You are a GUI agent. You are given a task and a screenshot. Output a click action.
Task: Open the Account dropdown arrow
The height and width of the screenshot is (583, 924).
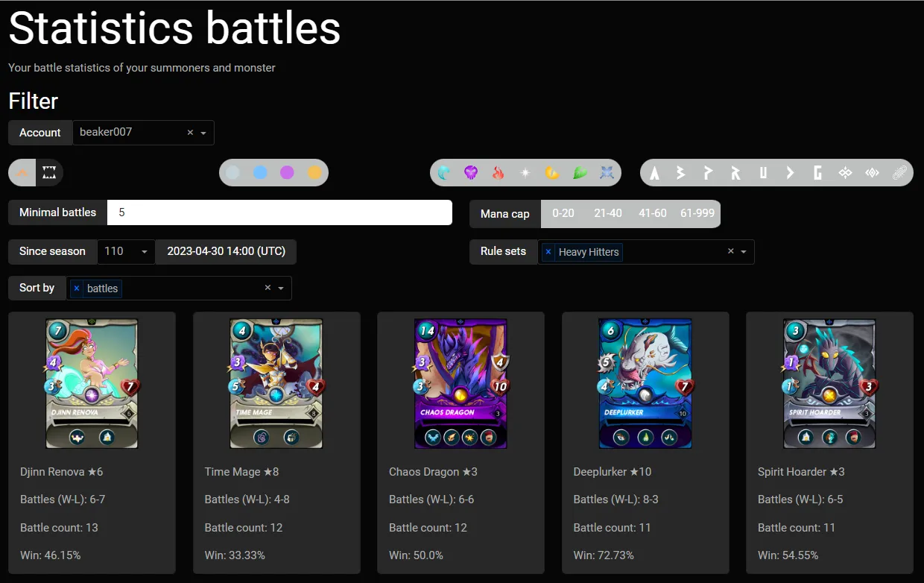click(x=203, y=133)
